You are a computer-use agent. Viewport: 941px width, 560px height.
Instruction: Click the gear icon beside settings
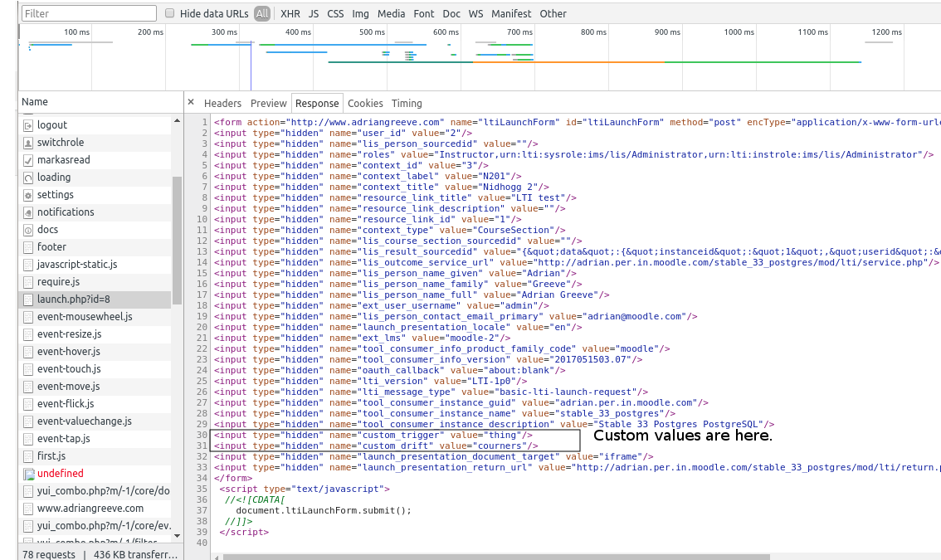[x=27, y=195]
